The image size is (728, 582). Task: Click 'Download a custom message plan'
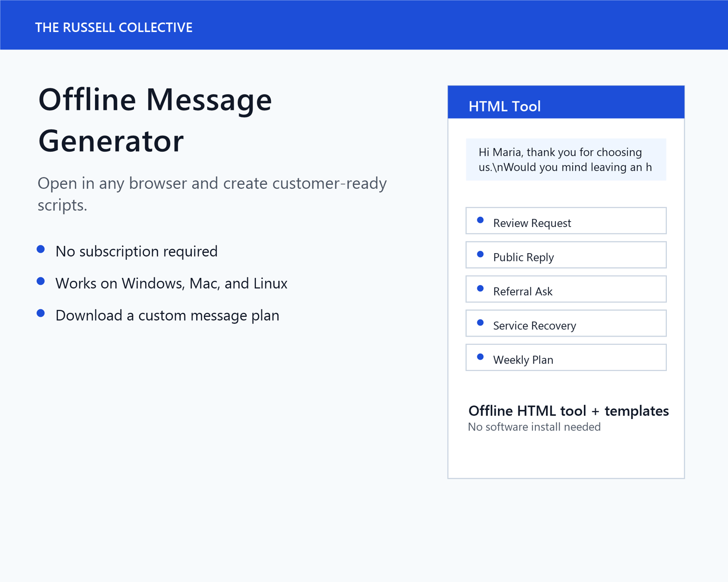coord(167,315)
